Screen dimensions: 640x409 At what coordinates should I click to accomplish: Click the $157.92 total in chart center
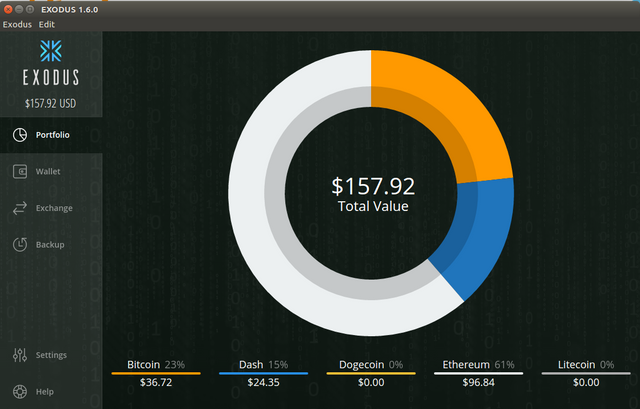coord(373,186)
